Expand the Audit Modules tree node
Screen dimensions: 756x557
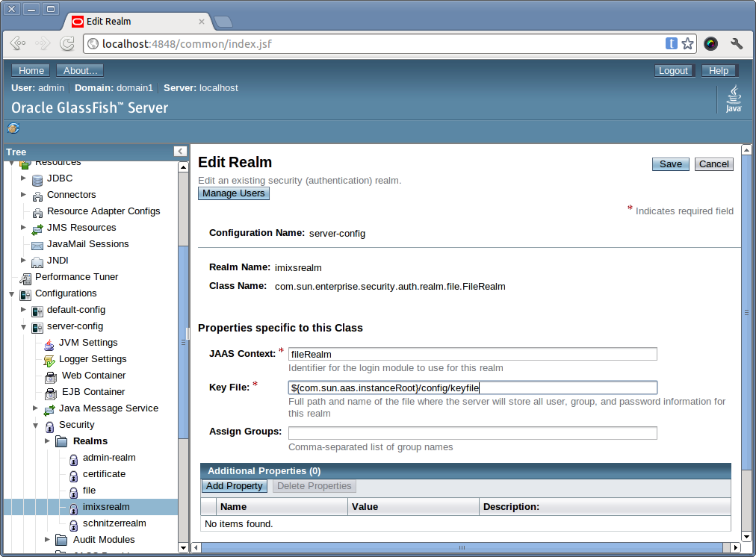pyautogui.click(x=47, y=539)
